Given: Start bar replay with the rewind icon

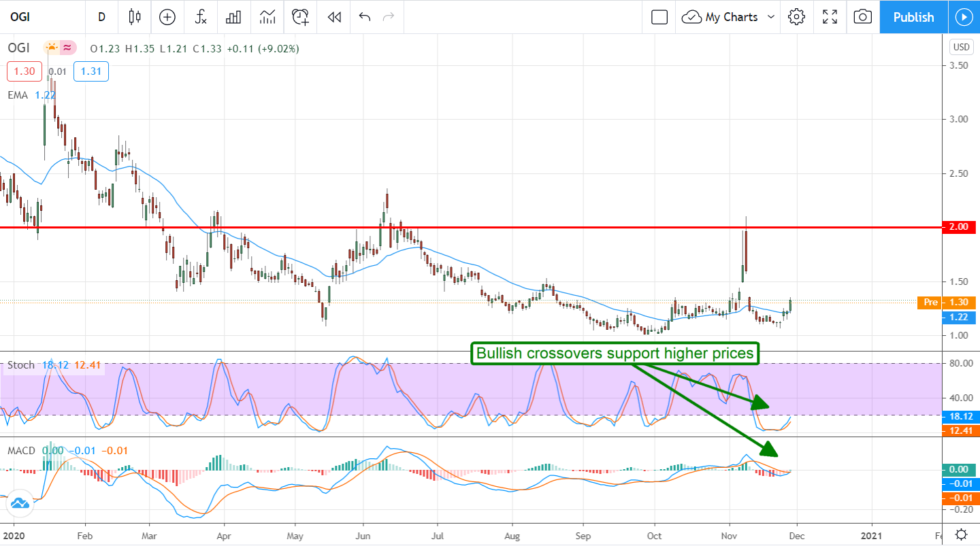Looking at the screenshot, I should click(x=333, y=17).
